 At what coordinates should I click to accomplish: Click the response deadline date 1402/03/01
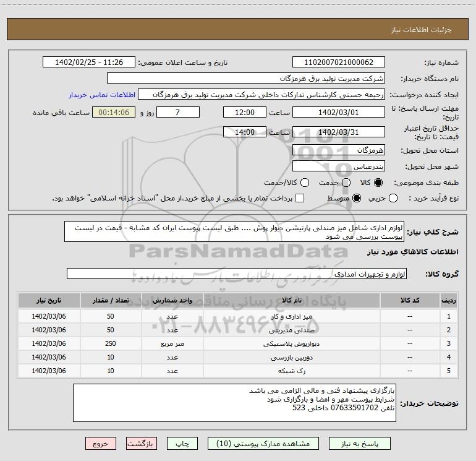[339, 112]
